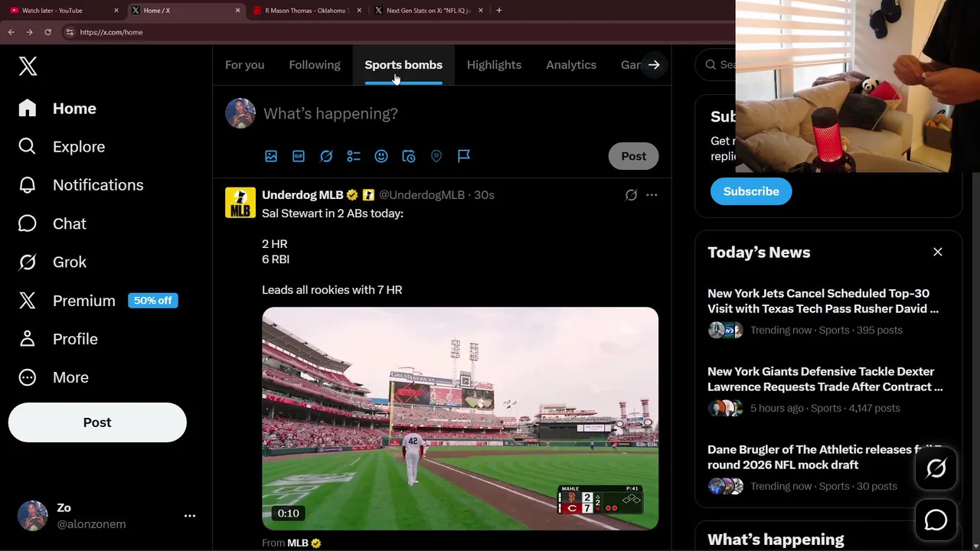Close the Home / X browser tab
This screenshot has height=551, width=980.
[237, 11]
